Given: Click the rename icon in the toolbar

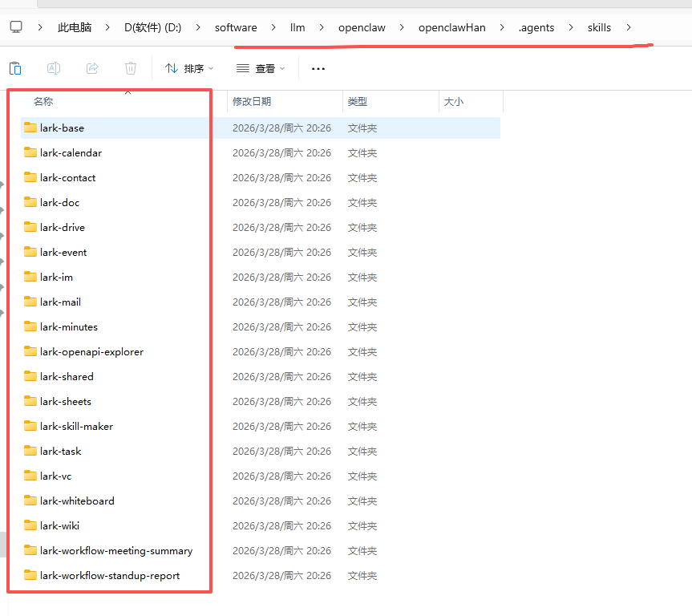Looking at the screenshot, I should point(54,69).
